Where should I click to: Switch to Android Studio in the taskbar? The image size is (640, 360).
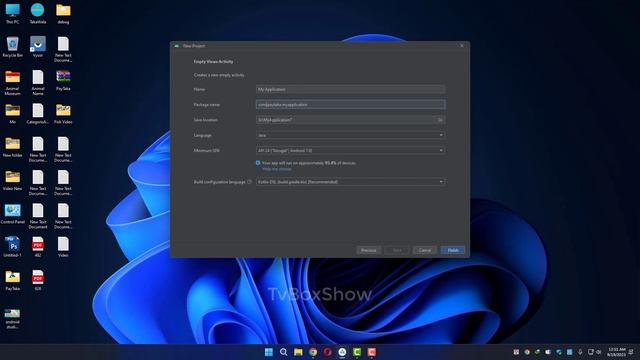(342, 352)
